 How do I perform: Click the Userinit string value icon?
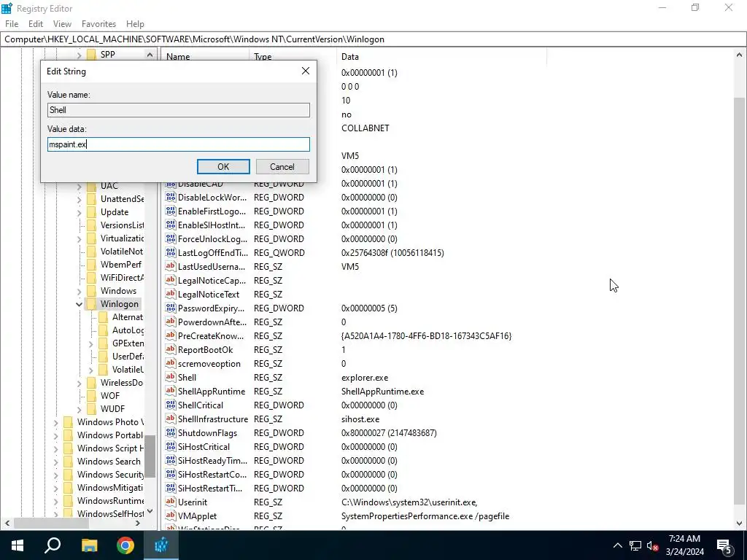pos(171,502)
